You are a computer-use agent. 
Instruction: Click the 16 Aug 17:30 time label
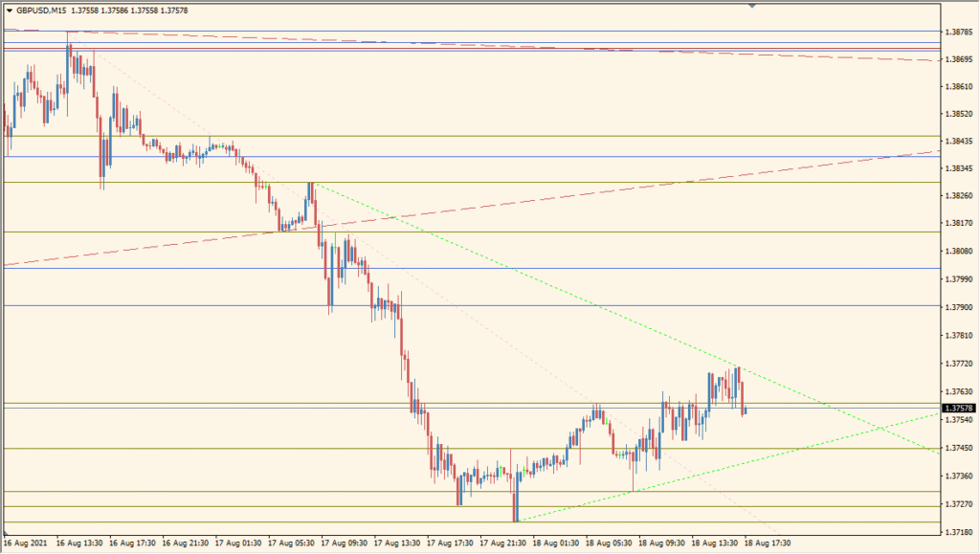132,543
